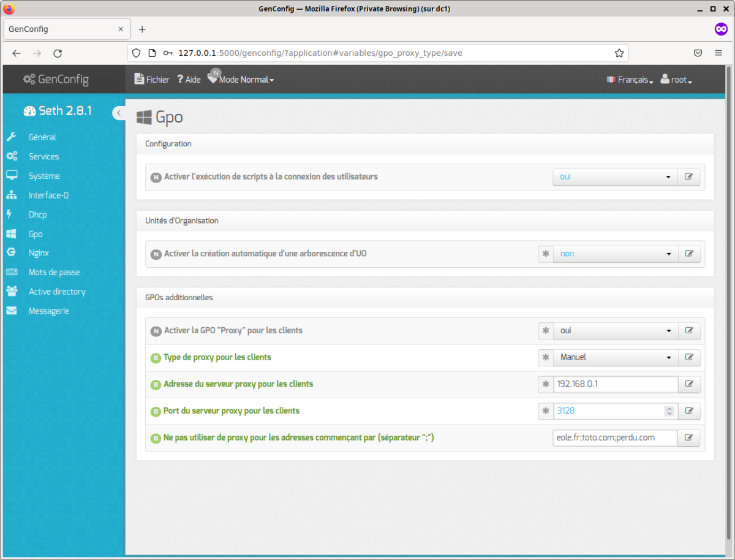Screen dimensions: 735x560
Task: Click the proxy port field 3128
Action: [x=615, y=411]
